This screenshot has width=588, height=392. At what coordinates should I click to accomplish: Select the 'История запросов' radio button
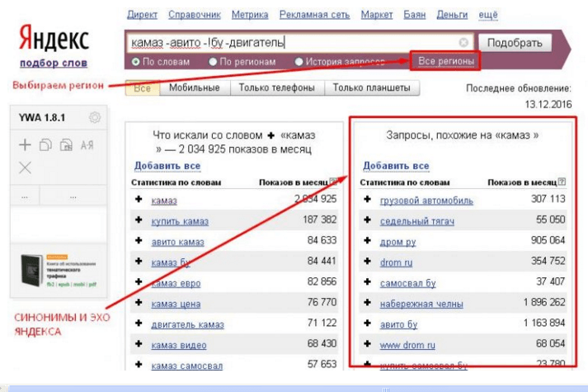click(299, 62)
